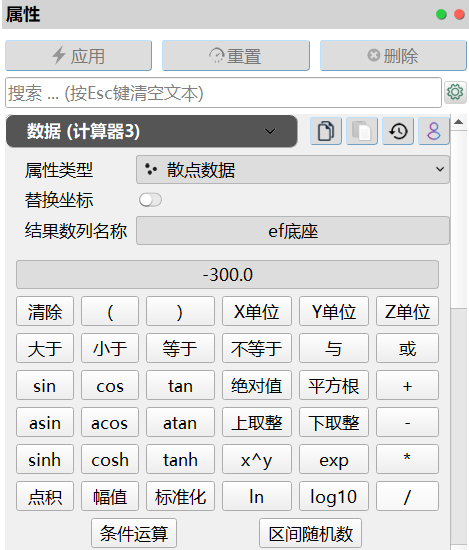Toggle the 替换坐标 switch
Screen dimensions: 469x550
tap(150, 200)
